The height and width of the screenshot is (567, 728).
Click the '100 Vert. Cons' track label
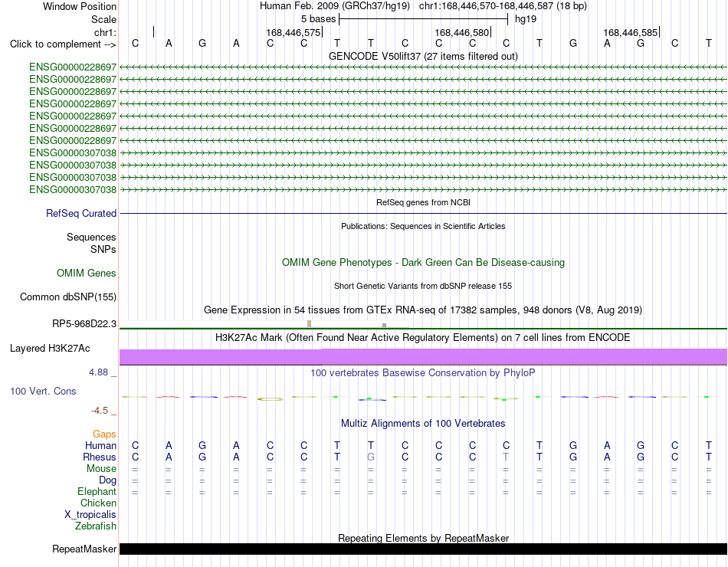(43, 391)
